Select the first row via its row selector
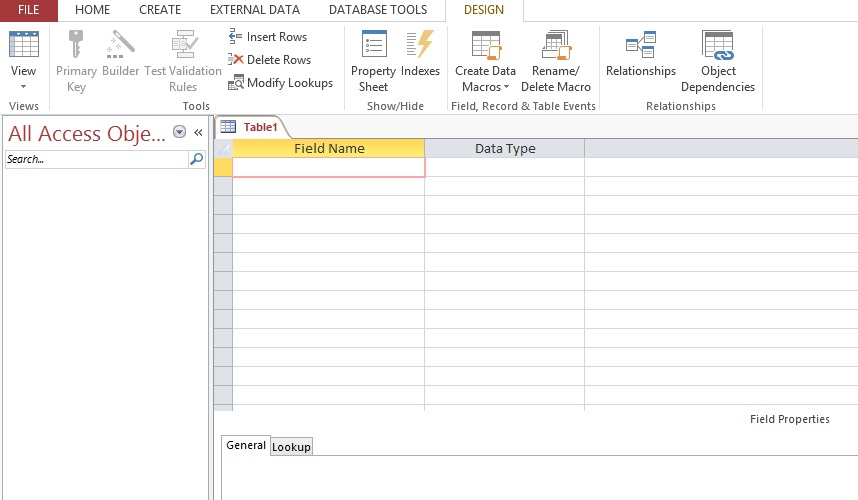This screenshot has width=858, height=500. pos(223,167)
